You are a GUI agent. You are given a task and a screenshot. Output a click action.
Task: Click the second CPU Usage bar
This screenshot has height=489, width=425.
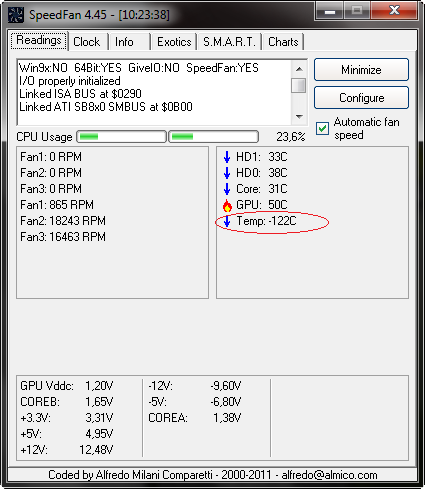[x=214, y=137]
